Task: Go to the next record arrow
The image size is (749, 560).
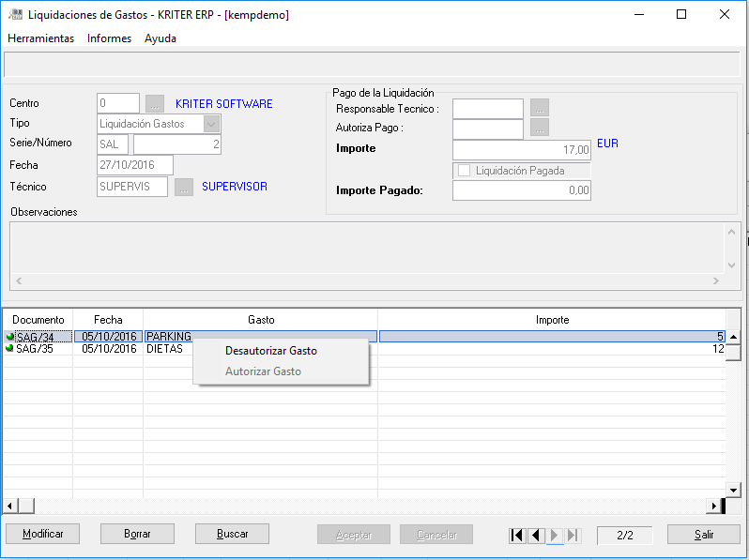Action: 555,535
